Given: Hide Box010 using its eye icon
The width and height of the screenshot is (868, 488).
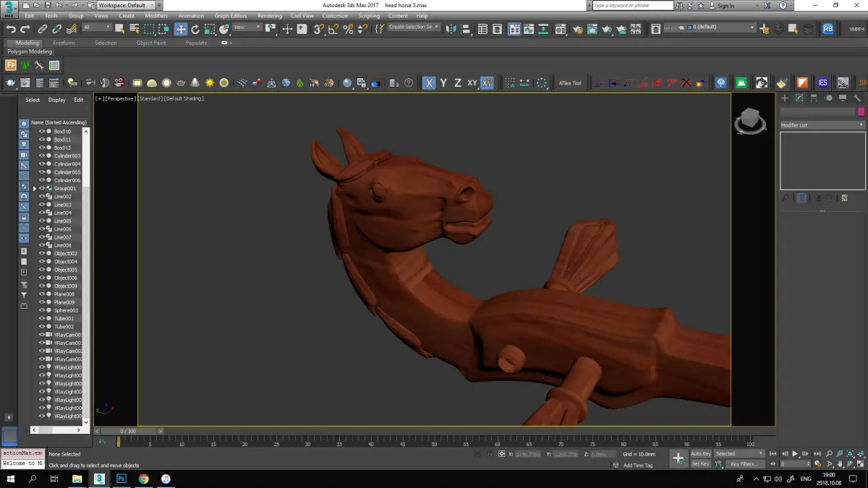Looking at the screenshot, I should [41, 132].
